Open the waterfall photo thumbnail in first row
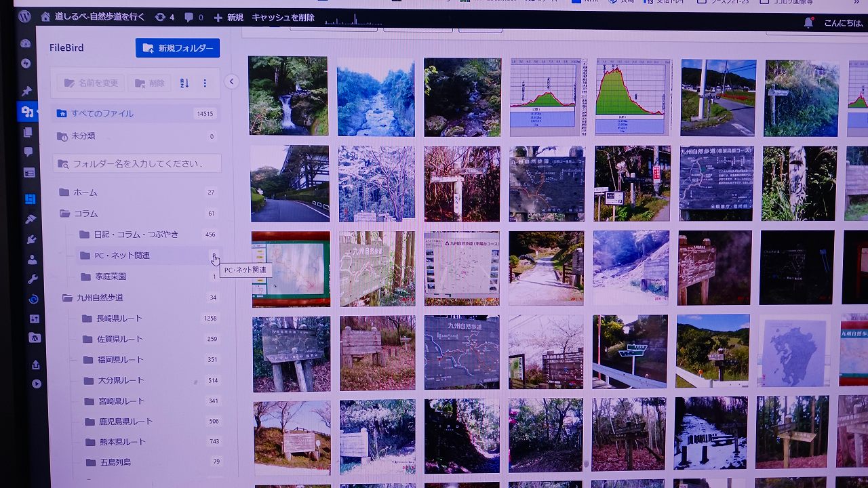Viewport: 868px width, 488px height. coord(288,96)
